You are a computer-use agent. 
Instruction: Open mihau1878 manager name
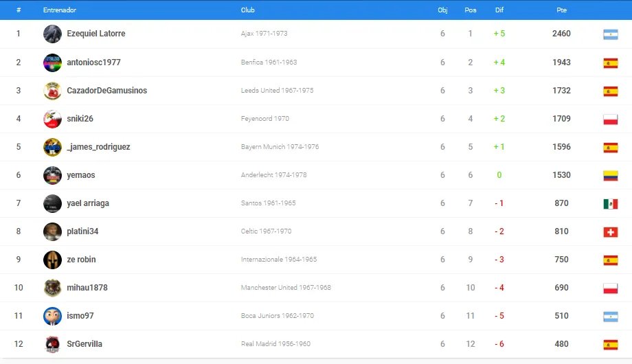[87, 287]
